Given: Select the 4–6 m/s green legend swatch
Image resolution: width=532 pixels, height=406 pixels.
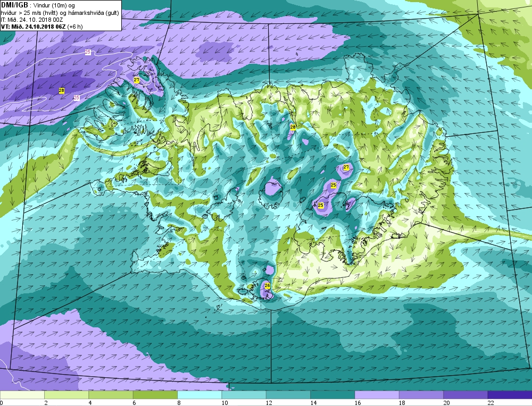Looking at the screenshot, I should (111, 395).
